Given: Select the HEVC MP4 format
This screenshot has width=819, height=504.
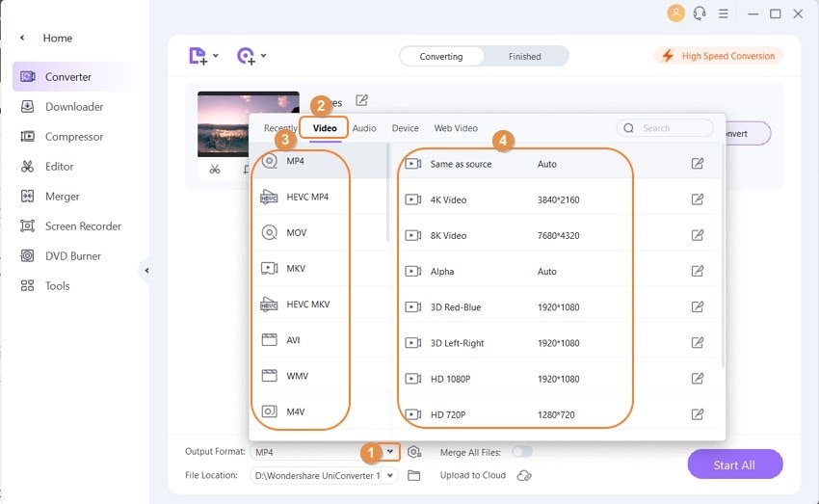Looking at the screenshot, I should tap(319, 197).
